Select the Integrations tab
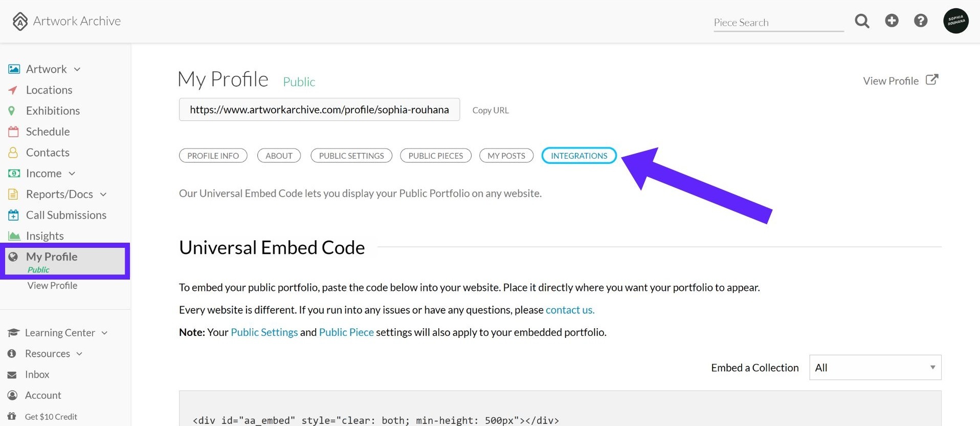Screen dimensions: 980x426 click(x=579, y=156)
